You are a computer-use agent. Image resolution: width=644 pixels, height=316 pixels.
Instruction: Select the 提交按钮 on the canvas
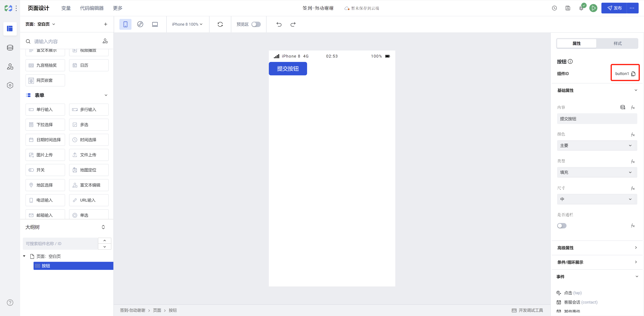(288, 69)
